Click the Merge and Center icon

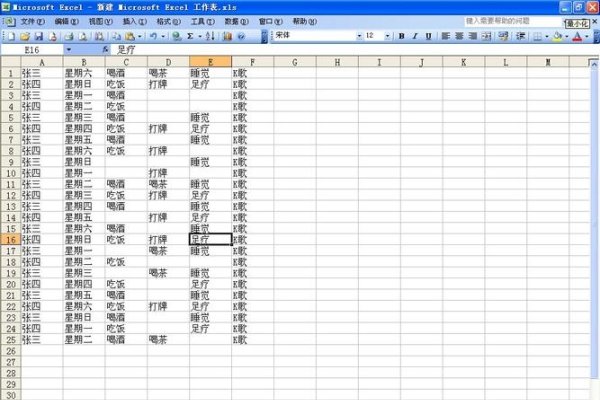tap(486, 36)
